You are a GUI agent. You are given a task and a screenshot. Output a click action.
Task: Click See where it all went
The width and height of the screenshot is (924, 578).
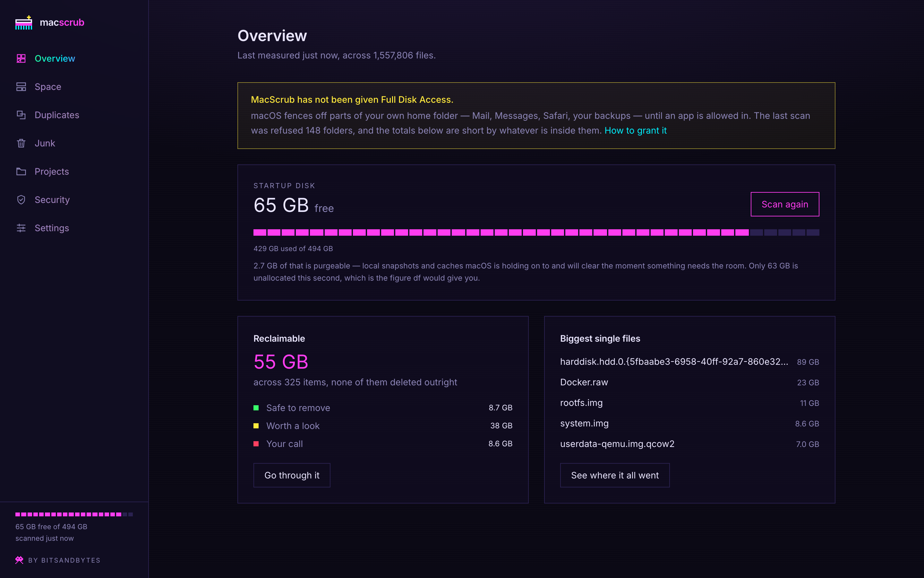615,475
